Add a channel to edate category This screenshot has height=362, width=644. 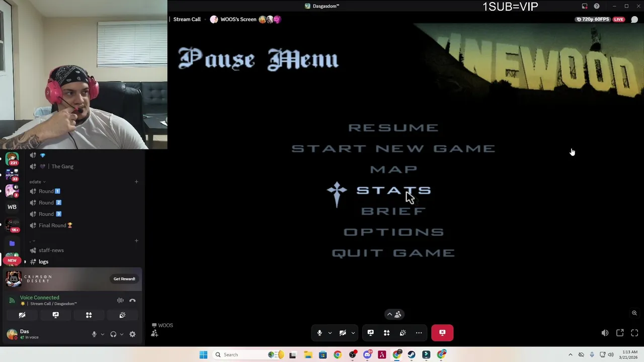coord(136,182)
